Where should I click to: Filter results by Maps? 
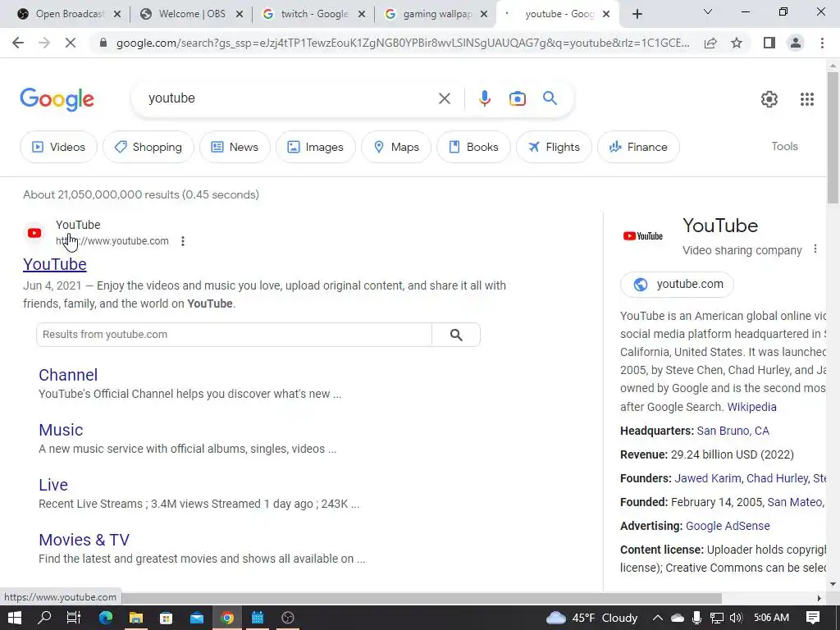coord(396,147)
